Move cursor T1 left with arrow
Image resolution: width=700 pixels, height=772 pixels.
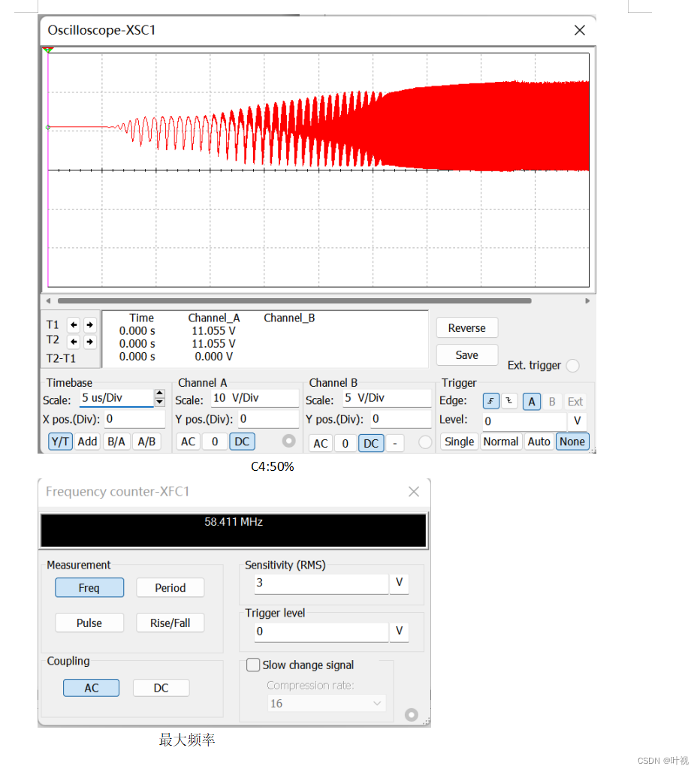[74, 325]
